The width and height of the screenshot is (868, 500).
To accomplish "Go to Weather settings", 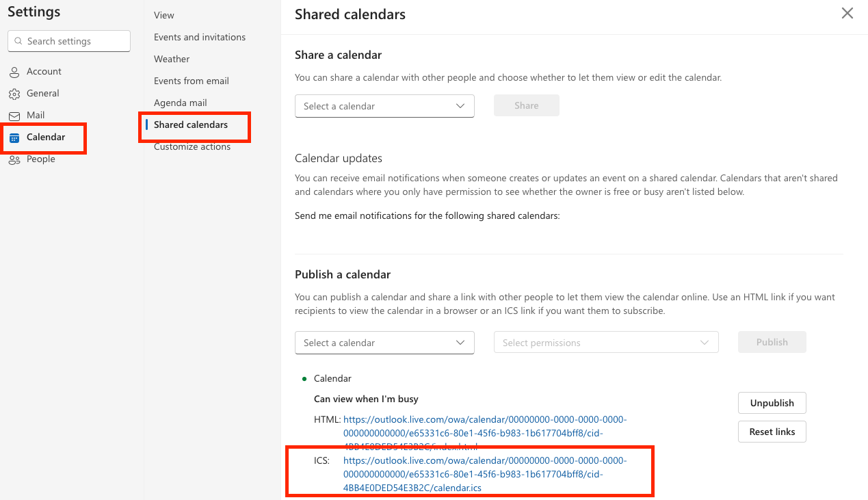I will click(x=172, y=59).
